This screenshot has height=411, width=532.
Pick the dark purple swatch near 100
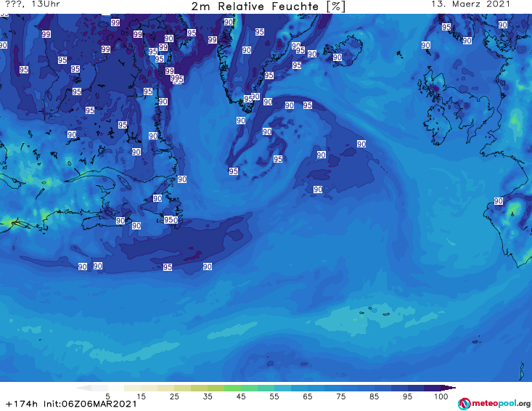coord(433,388)
